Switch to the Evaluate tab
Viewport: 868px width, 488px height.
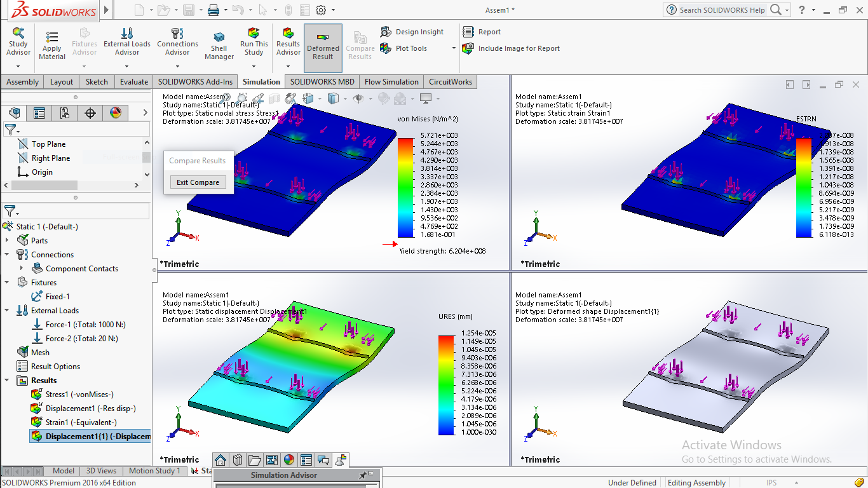(x=134, y=82)
